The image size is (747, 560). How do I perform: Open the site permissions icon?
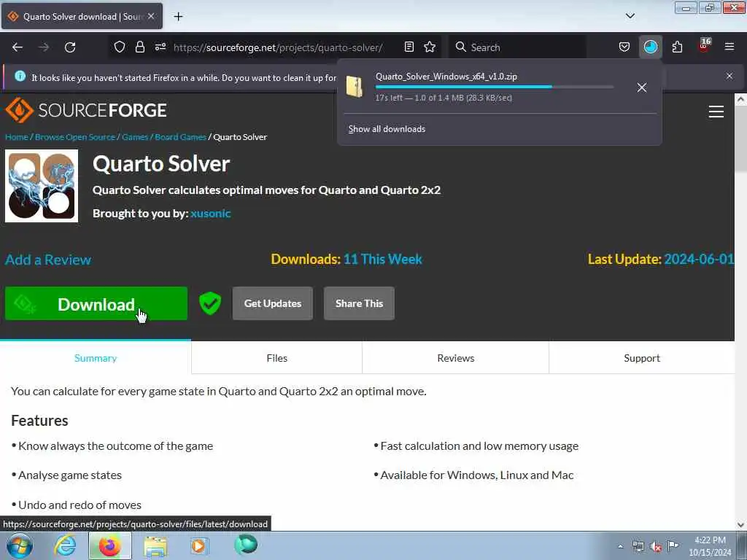point(160,47)
